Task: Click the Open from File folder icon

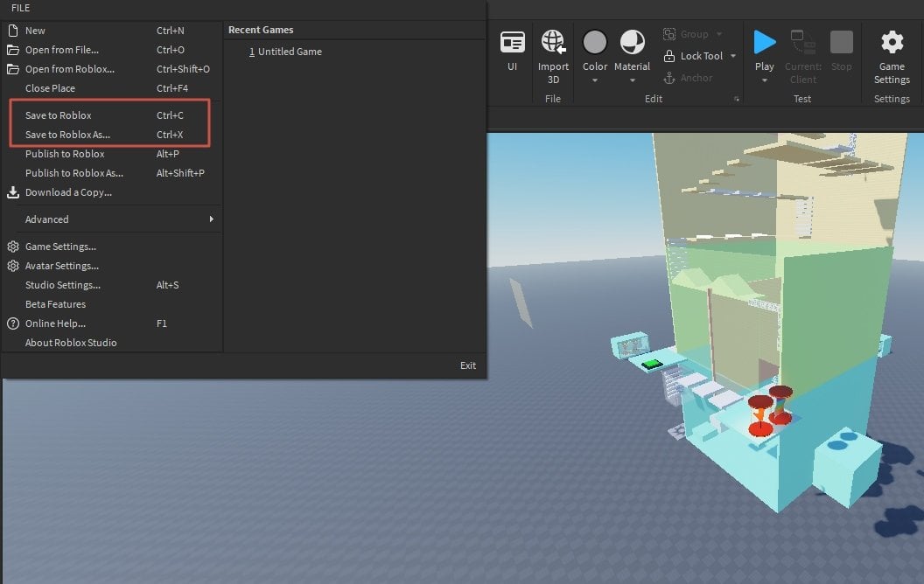Action: (12, 50)
